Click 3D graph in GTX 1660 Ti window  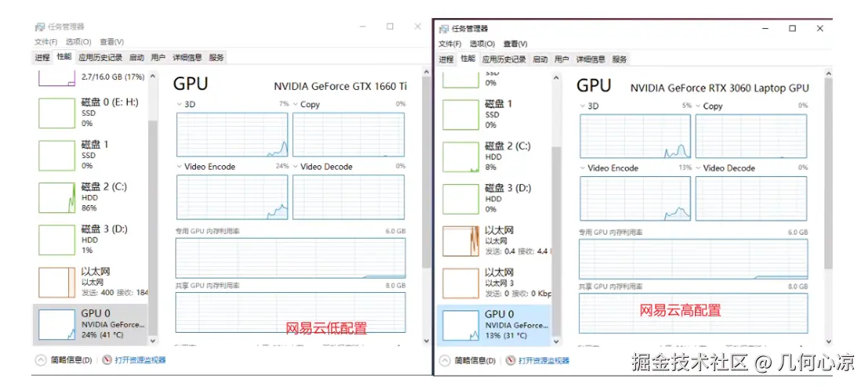coord(232,135)
